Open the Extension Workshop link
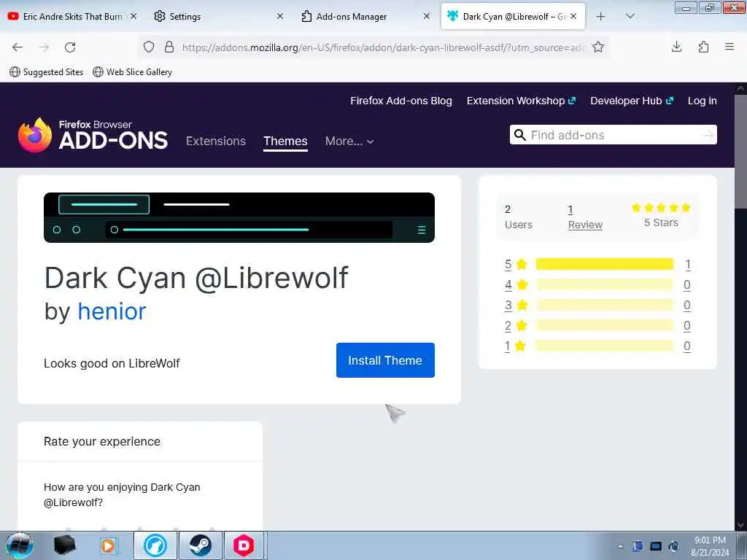This screenshot has width=747, height=560. [x=521, y=101]
